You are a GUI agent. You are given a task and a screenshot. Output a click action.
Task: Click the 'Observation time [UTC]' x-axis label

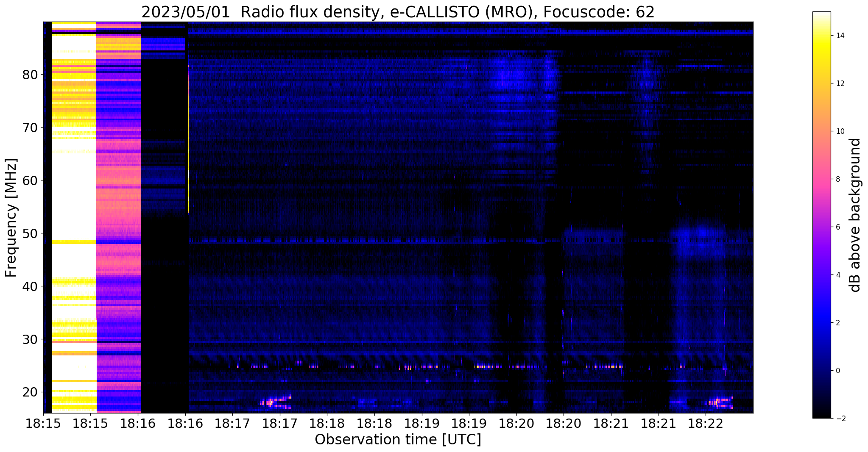pyautogui.click(x=398, y=439)
